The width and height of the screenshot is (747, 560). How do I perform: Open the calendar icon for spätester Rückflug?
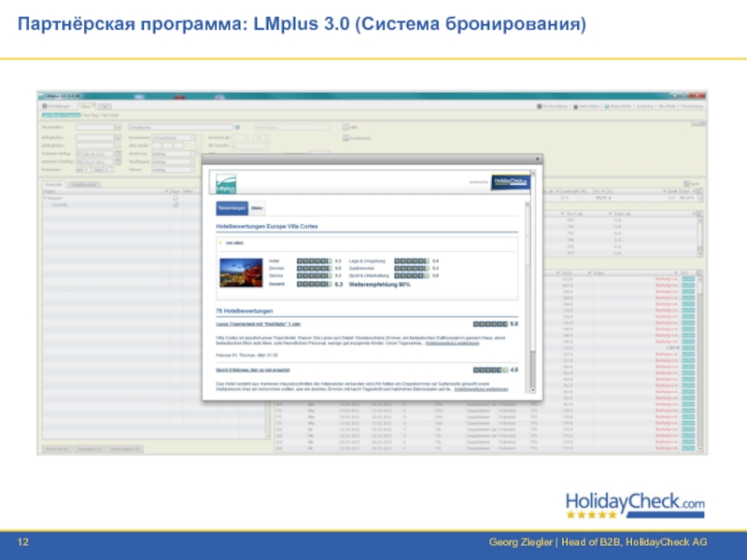click(x=119, y=161)
